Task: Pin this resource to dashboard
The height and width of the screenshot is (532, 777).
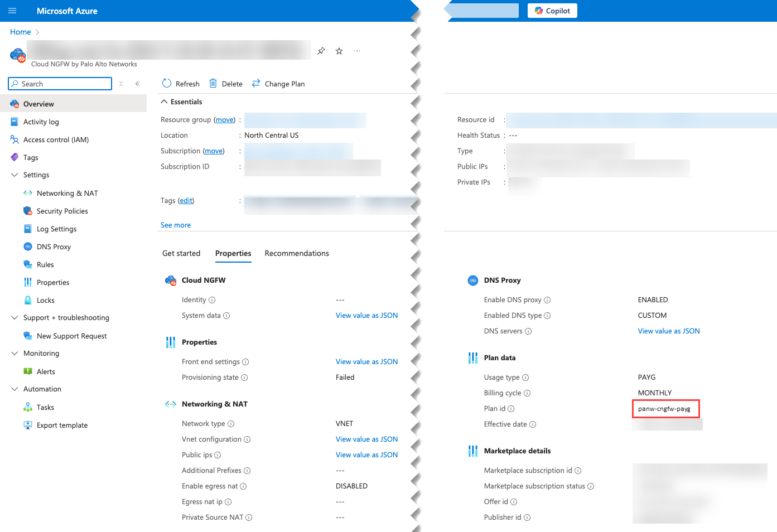Action: click(x=321, y=51)
